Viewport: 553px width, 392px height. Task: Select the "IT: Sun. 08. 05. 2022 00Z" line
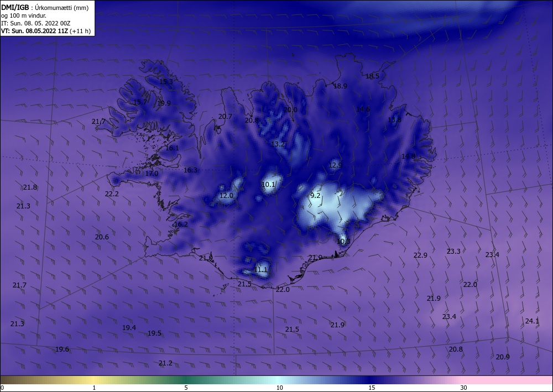pyautogui.click(x=35, y=23)
